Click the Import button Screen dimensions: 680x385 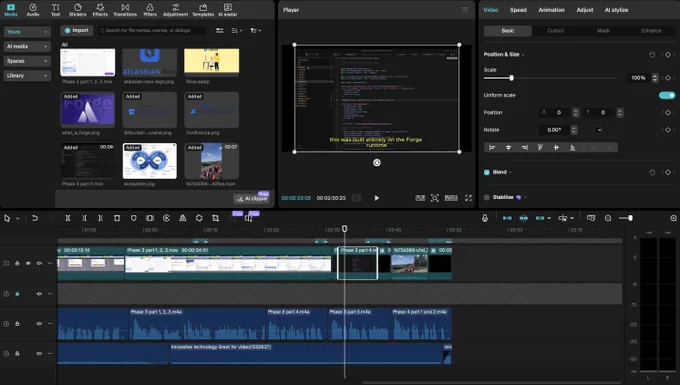click(x=77, y=30)
